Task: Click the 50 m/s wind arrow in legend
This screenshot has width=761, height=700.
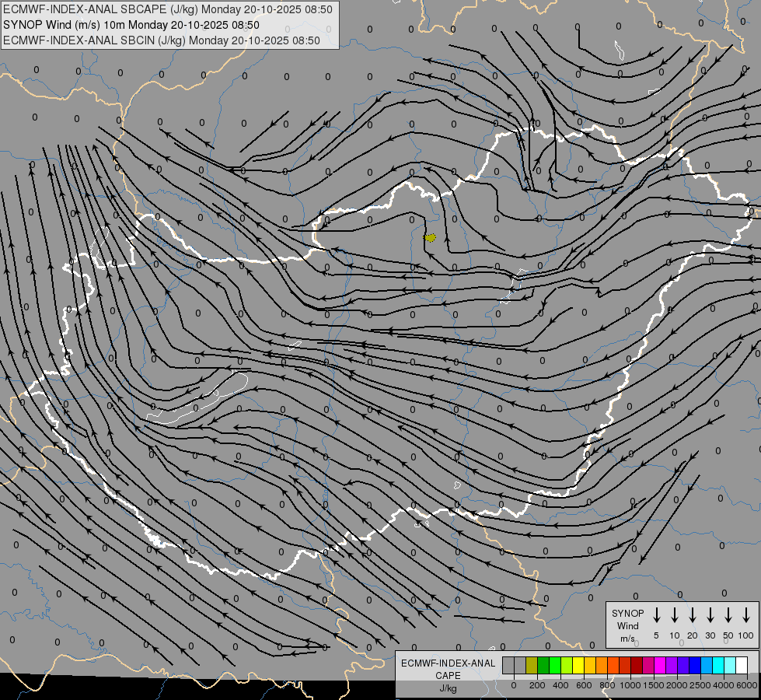Action: 728,615
